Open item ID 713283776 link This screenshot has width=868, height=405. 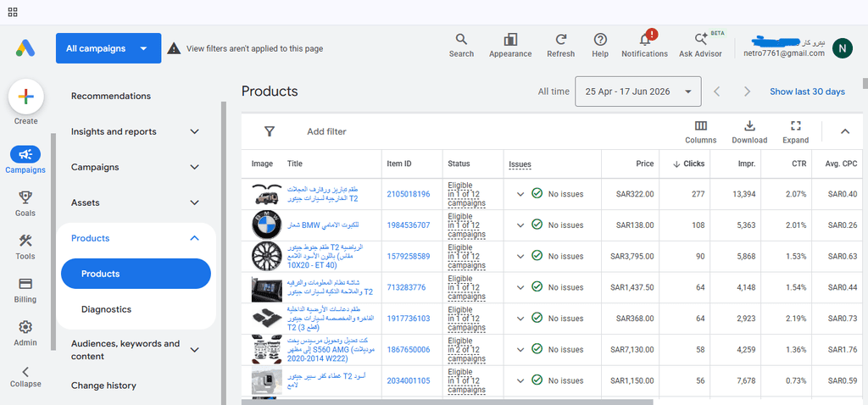pos(406,287)
